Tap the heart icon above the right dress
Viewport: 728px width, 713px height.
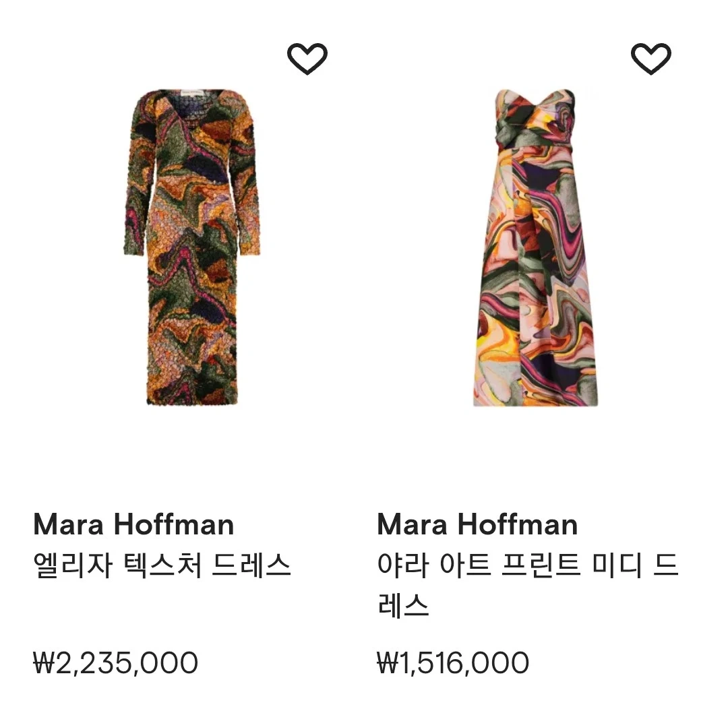point(651,59)
